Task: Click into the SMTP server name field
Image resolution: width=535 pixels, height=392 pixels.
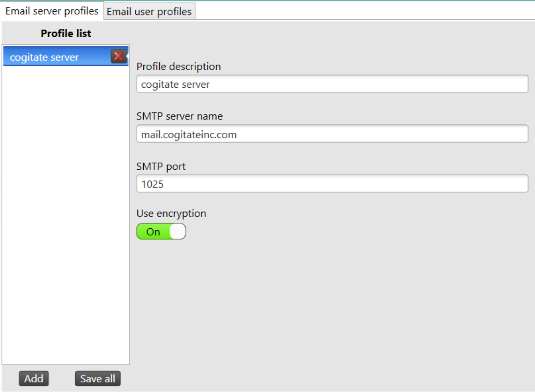Action: pyautogui.click(x=332, y=134)
